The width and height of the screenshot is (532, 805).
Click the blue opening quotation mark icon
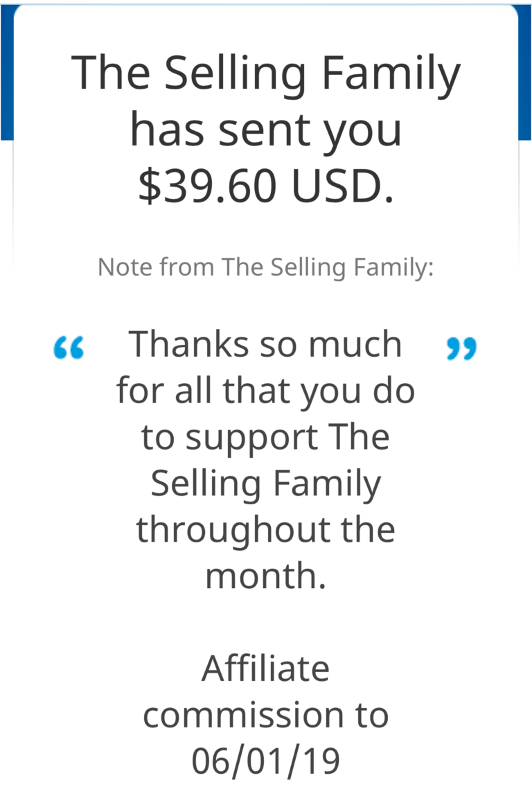(69, 348)
